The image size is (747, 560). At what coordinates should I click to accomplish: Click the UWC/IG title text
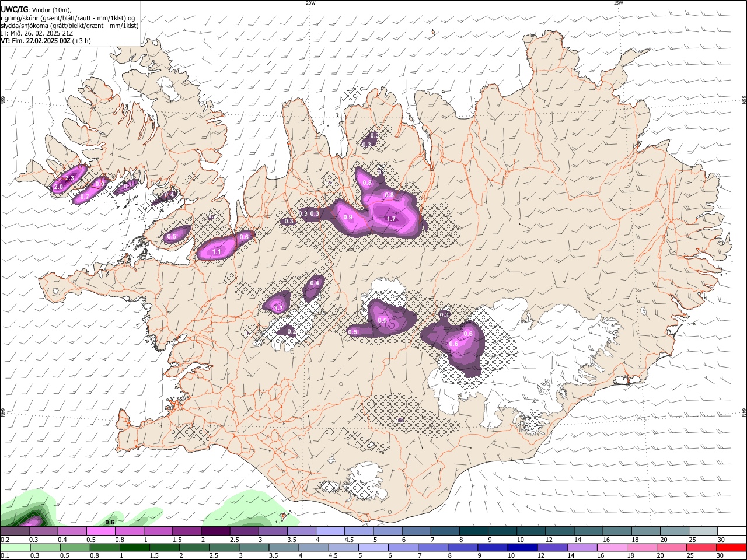[x=15, y=9]
